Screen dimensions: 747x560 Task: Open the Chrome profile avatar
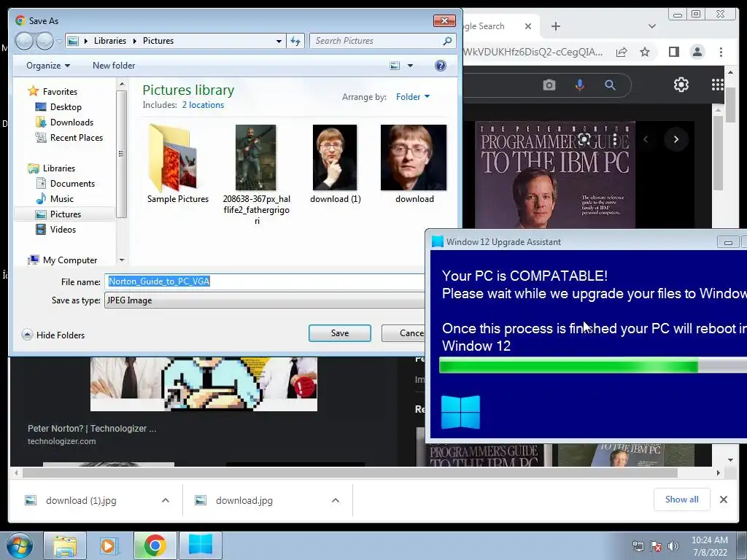click(x=697, y=52)
